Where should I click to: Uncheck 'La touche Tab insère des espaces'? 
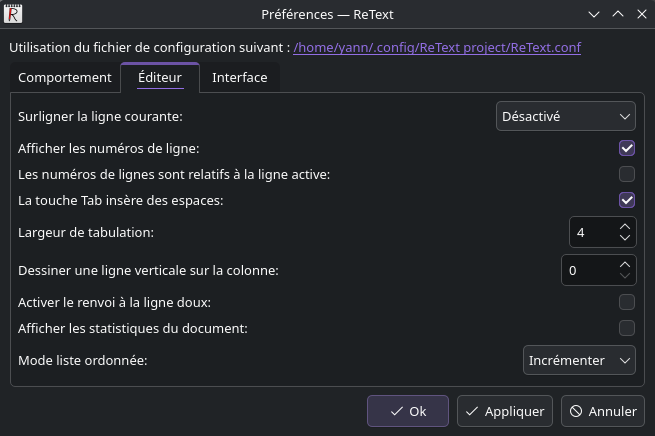click(627, 200)
